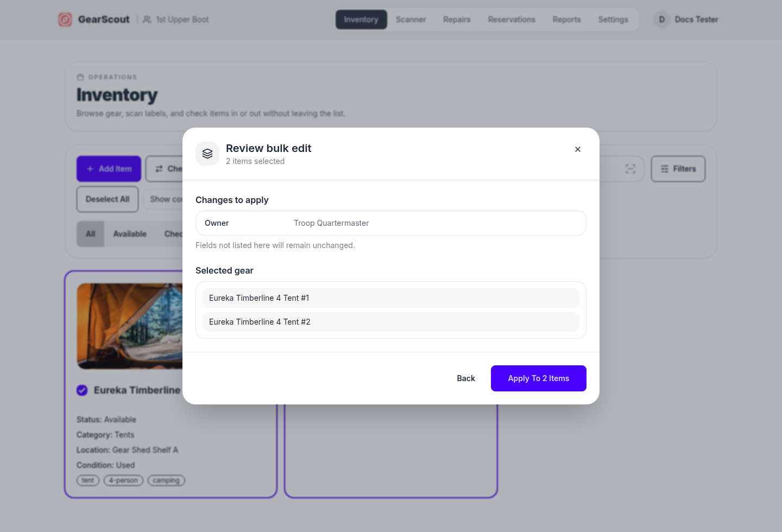Click the GearScout logo icon
Image resolution: width=782 pixels, height=532 pixels.
[65, 20]
